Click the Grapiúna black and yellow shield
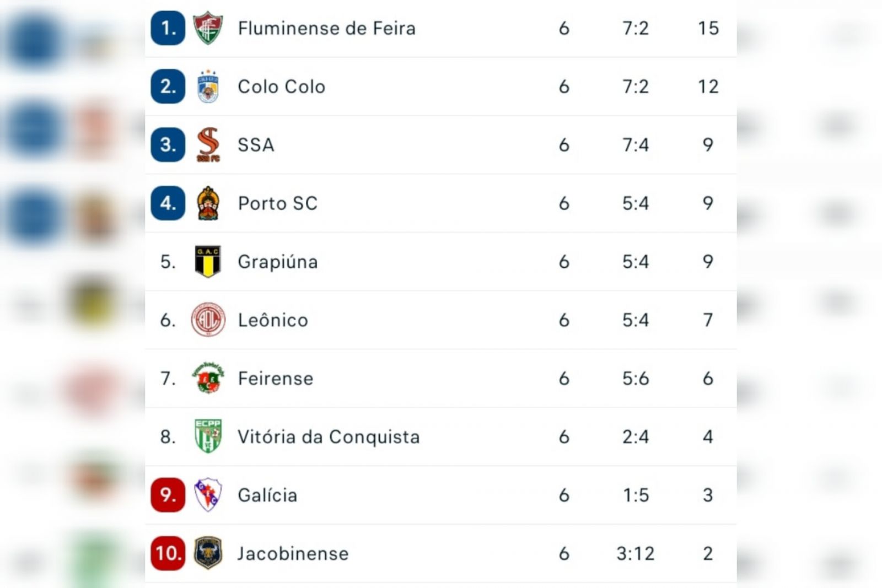882x588 pixels. coord(208,262)
